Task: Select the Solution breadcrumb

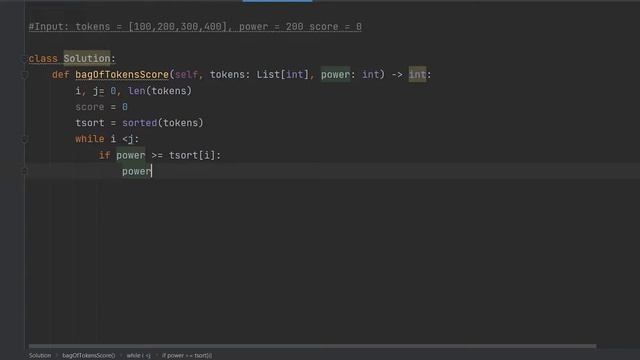Action: click(x=40, y=356)
